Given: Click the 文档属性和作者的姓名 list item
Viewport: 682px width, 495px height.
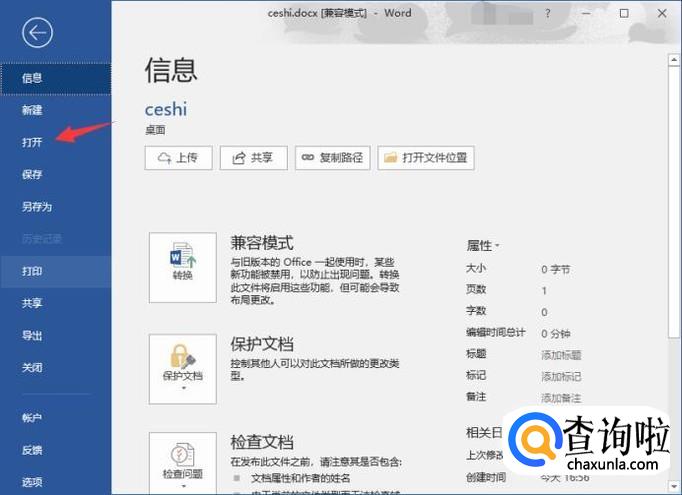Looking at the screenshot, I should (x=301, y=478).
